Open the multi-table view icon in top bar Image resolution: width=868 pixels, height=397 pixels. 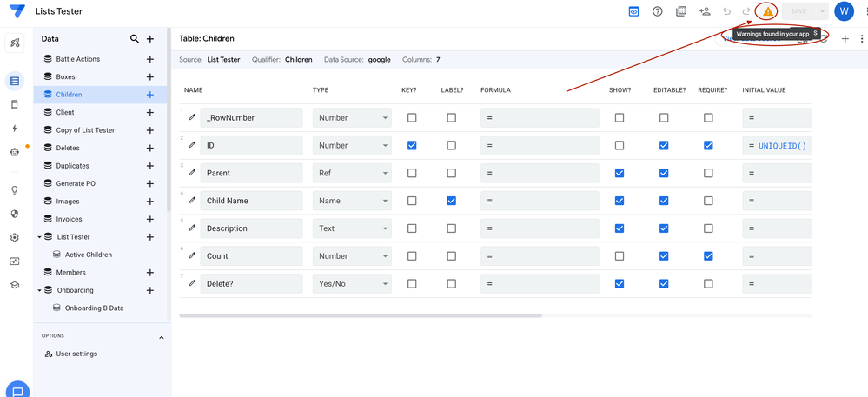pos(681,11)
